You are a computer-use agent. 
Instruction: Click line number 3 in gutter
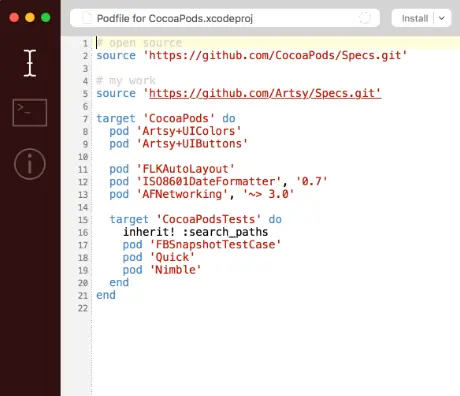(85, 69)
